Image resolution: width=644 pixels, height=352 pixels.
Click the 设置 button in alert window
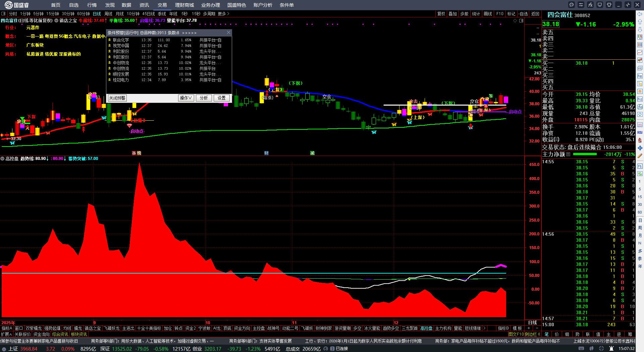pyautogui.click(x=221, y=98)
